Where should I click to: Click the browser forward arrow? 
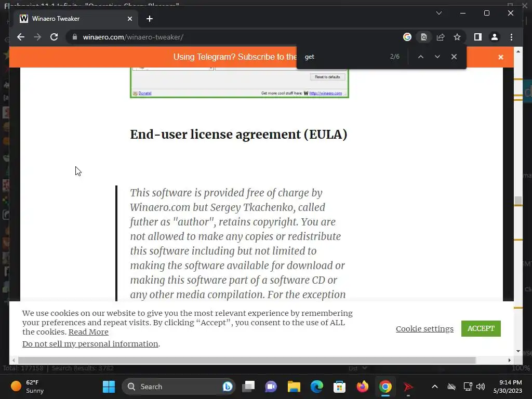(x=37, y=37)
